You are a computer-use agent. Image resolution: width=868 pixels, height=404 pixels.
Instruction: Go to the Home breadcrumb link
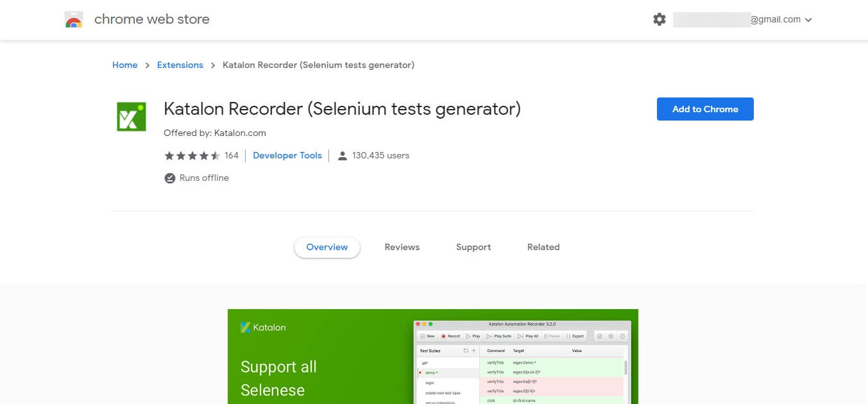(x=124, y=65)
